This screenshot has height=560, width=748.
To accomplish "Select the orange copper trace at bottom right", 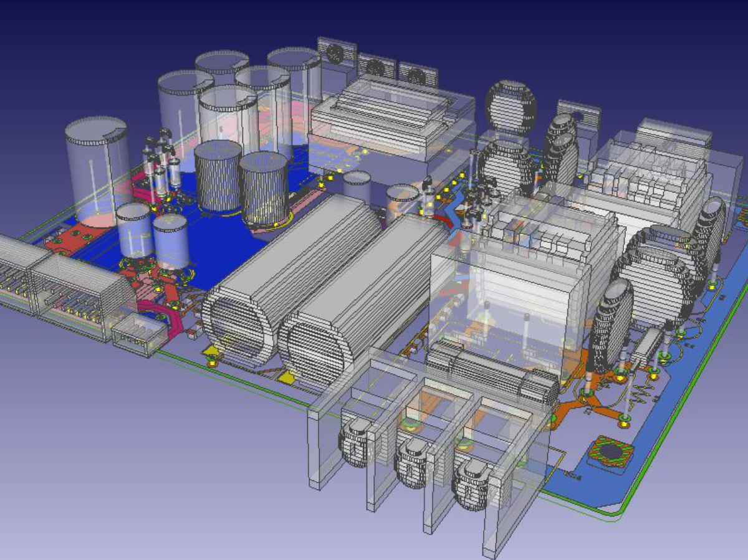I will coord(598,399).
